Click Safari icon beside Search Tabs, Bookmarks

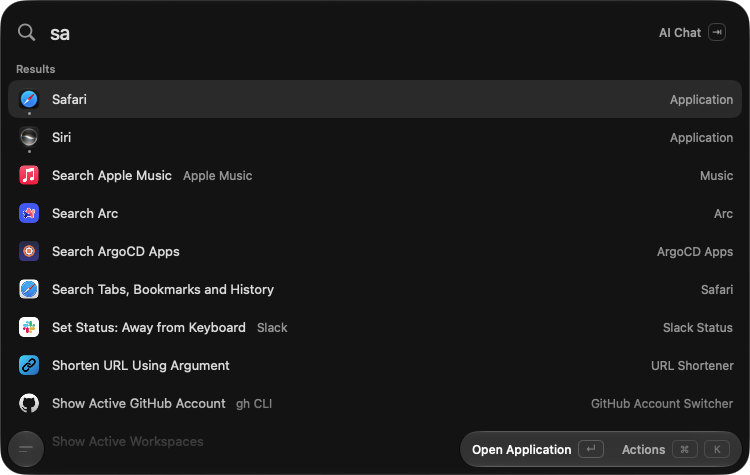pyautogui.click(x=29, y=289)
